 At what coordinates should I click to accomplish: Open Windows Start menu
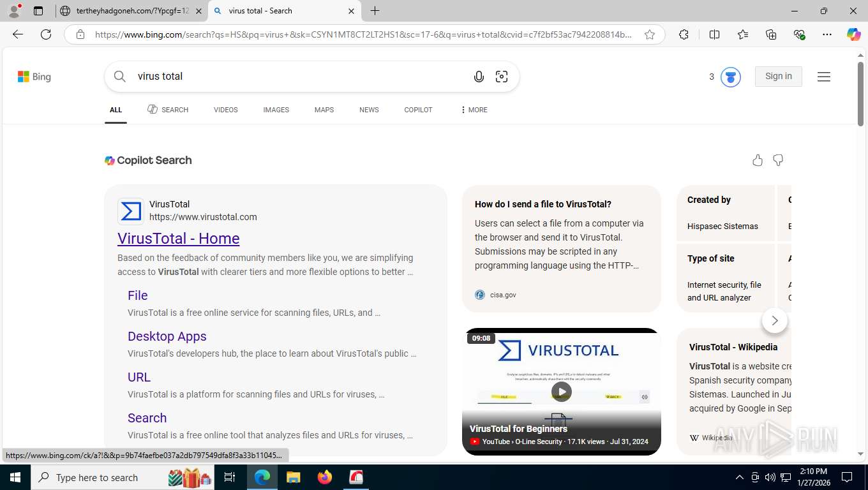15,477
